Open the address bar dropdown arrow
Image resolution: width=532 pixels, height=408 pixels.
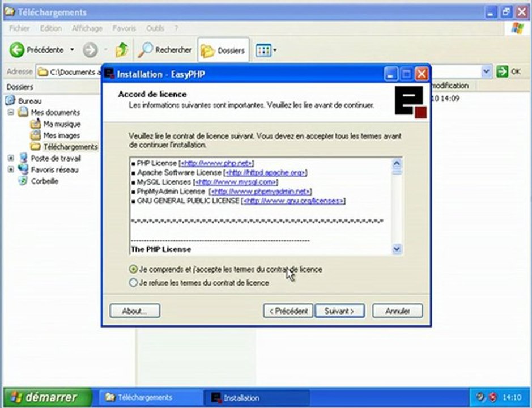(486, 71)
